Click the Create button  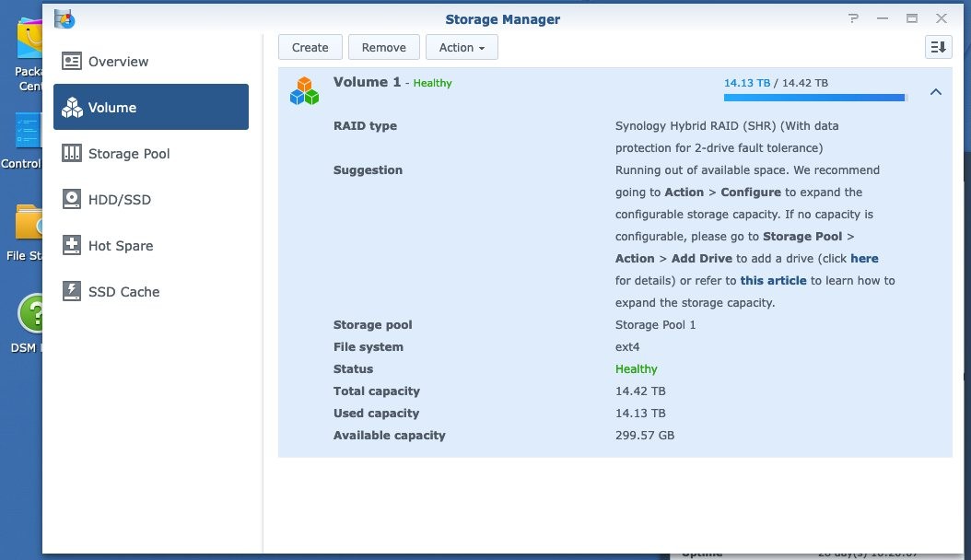pos(310,47)
